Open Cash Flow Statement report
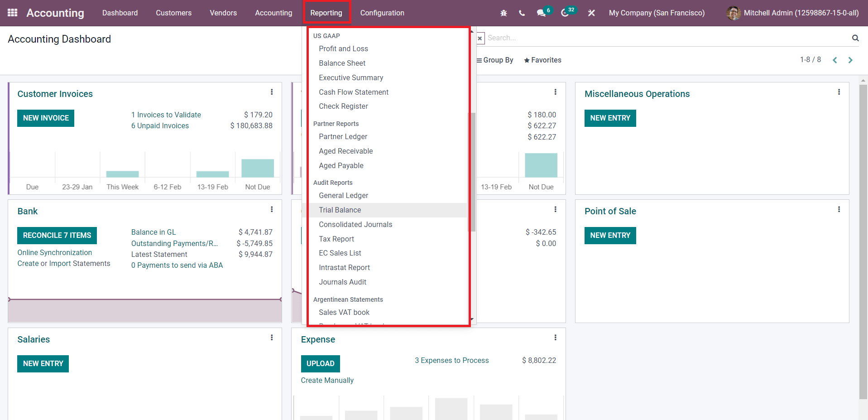868x420 pixels. click(x=354, y=92)
